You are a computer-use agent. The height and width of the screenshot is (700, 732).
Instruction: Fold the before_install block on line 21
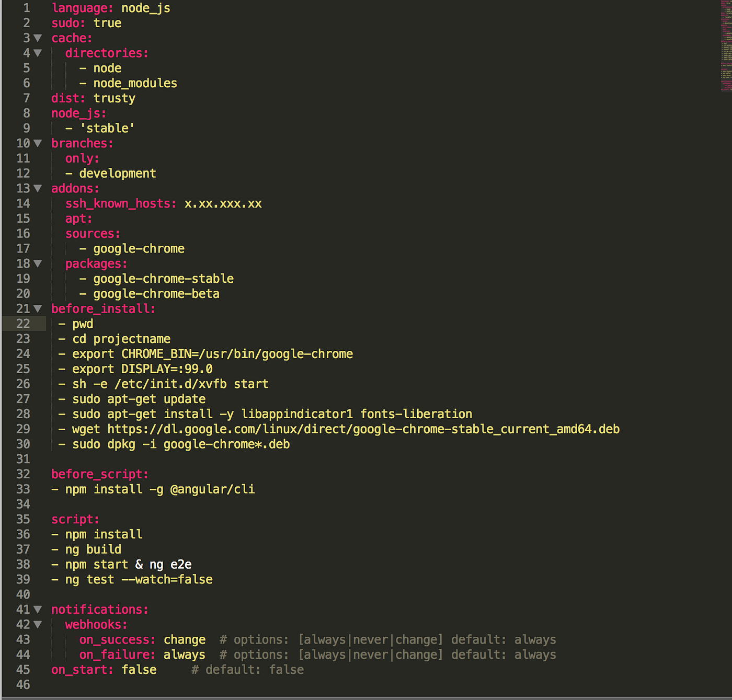coord(38,309)
